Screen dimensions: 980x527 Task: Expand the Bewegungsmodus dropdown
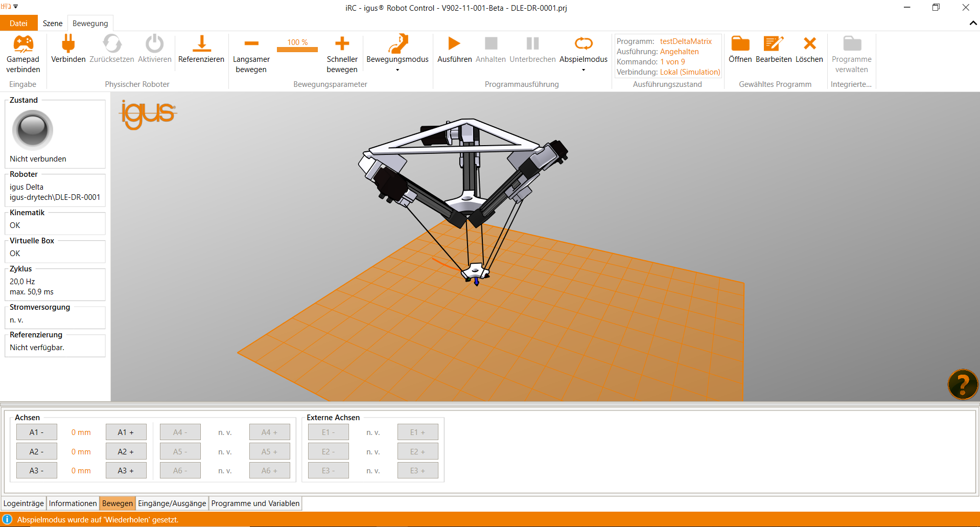tap(398, 70)
